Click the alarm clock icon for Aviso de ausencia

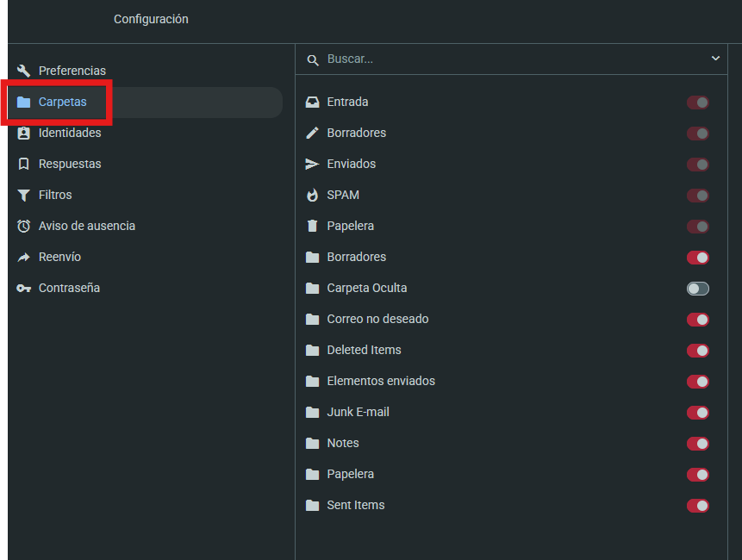(x=23, y=226)
